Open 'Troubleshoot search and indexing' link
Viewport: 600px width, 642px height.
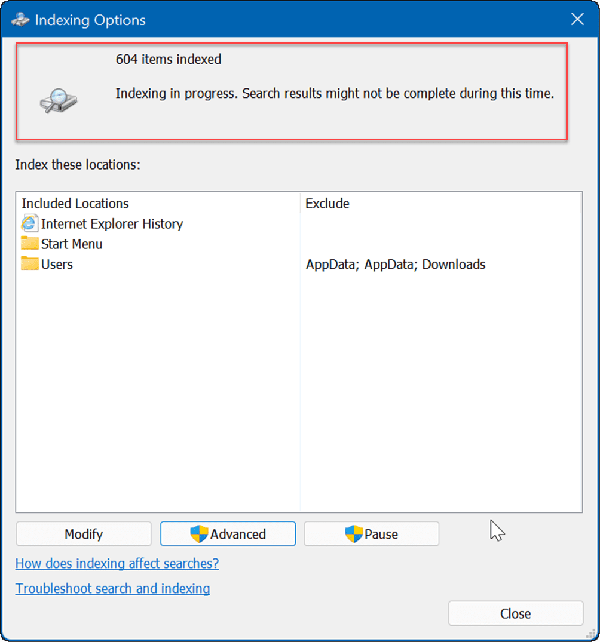click(x=113, y=588)
